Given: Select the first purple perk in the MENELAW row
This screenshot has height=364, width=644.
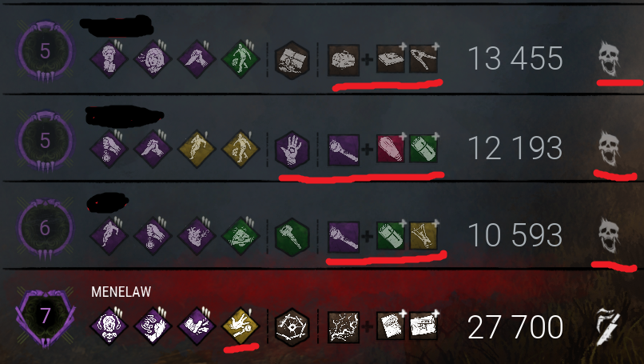Looking at the screenshot, I should 109,326.
